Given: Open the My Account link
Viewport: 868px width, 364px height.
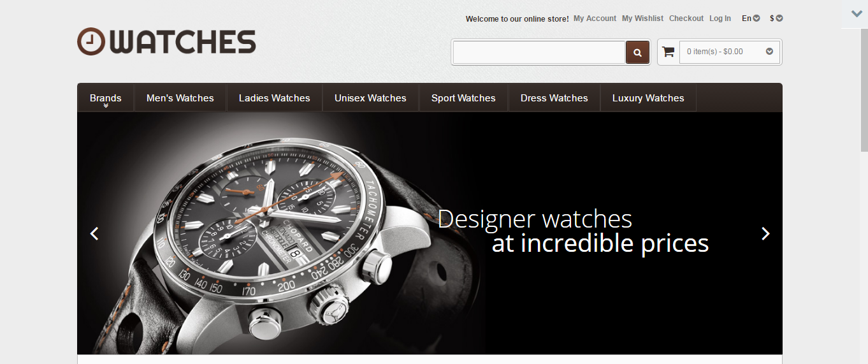Looking at the screenshot, I should (595, 18).
